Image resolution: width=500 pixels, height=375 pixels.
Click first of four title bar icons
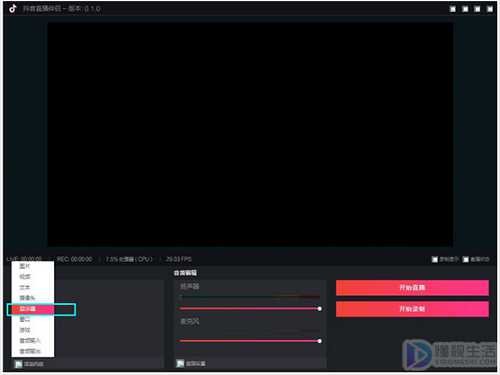point(453,9)
